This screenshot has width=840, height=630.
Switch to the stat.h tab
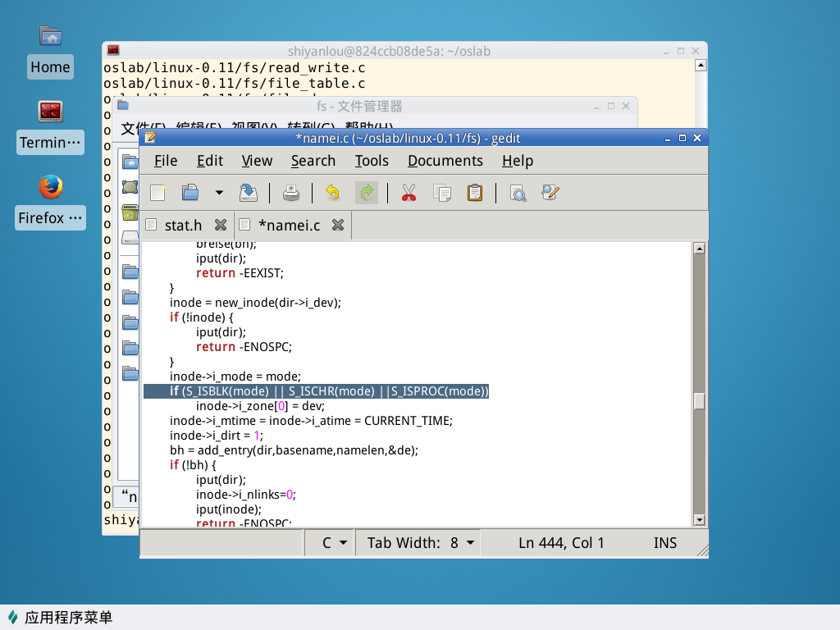point(182,225)
